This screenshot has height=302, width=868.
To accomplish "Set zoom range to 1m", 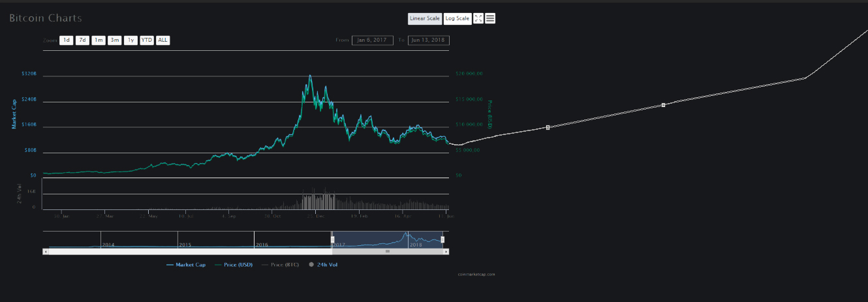I will point(98,40).
